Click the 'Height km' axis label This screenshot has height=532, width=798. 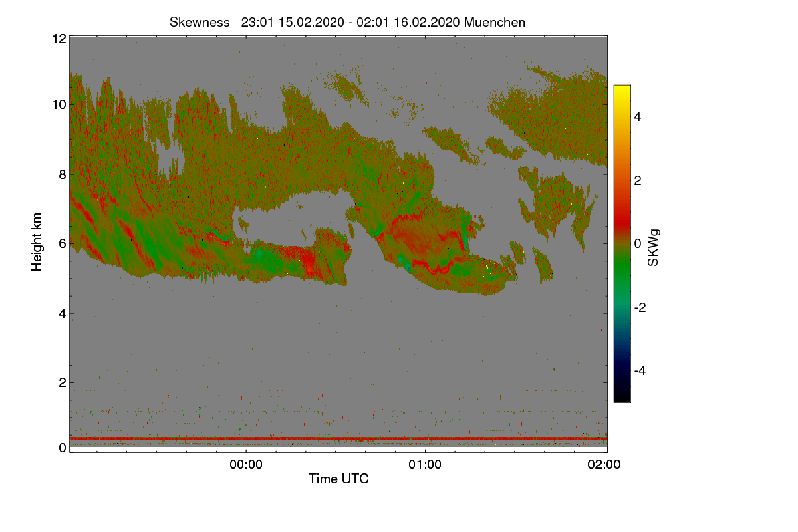point(37,242)
